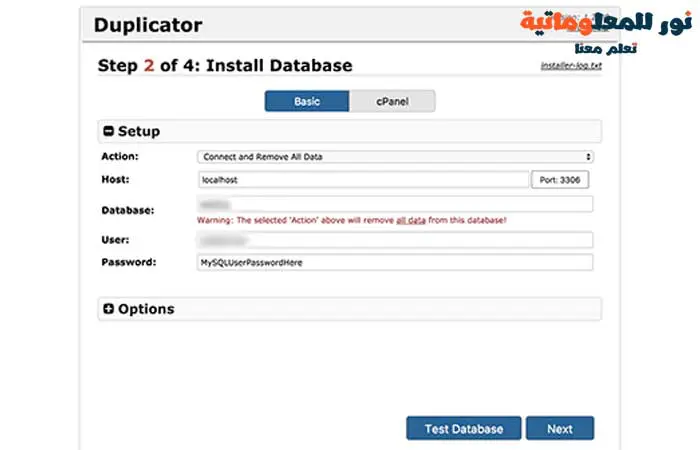Click the Host input field with localhost

pos(363,179)
